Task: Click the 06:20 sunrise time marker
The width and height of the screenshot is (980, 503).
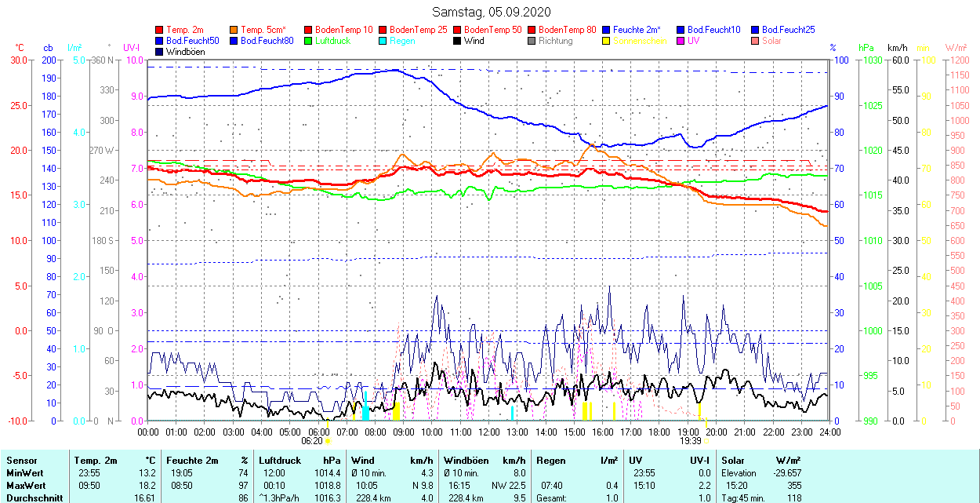Action: [x=312, y=441]
